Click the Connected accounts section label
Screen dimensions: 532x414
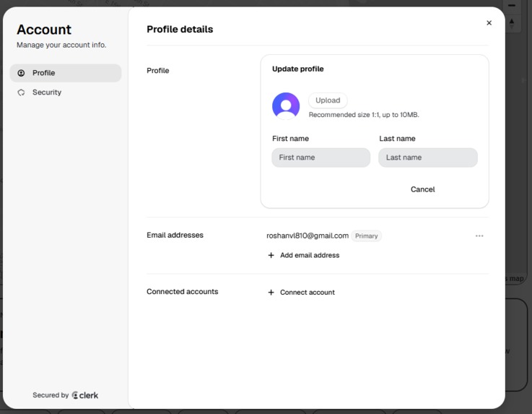coord(182,291)
